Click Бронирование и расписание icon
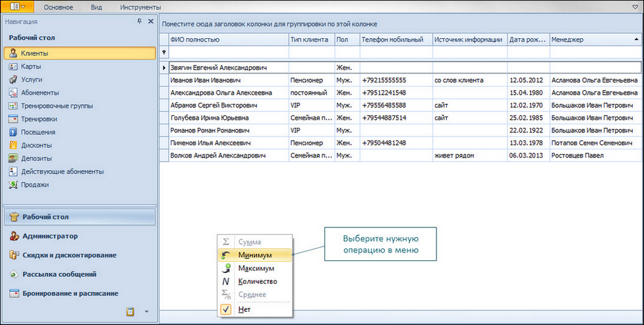The height and width of the screenshot is (325, 644). 15,293
